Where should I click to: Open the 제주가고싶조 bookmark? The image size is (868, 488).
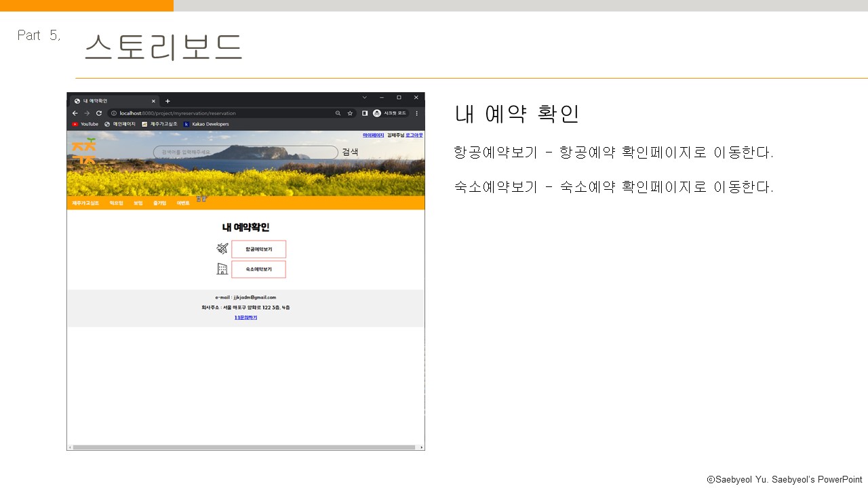coord(159,124)
